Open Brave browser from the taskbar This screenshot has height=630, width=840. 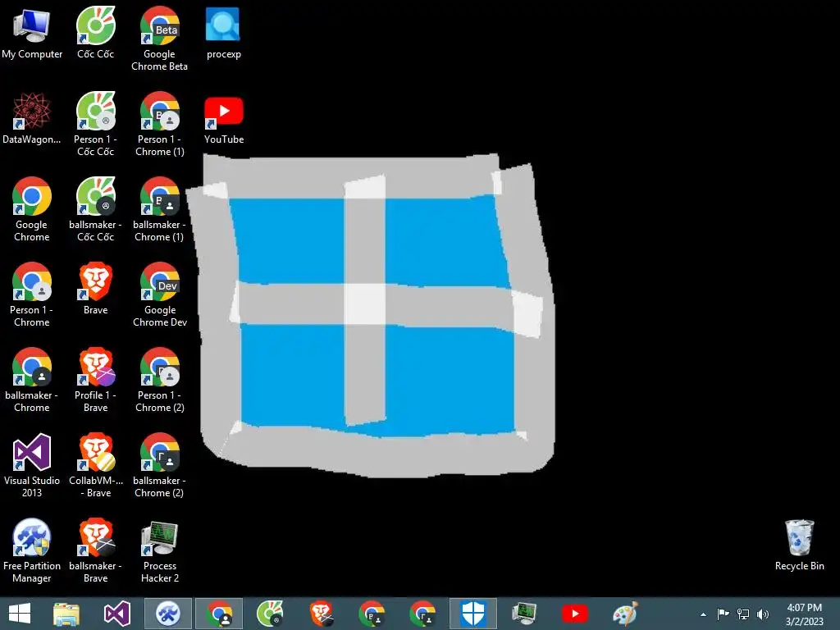click(321, 614)
